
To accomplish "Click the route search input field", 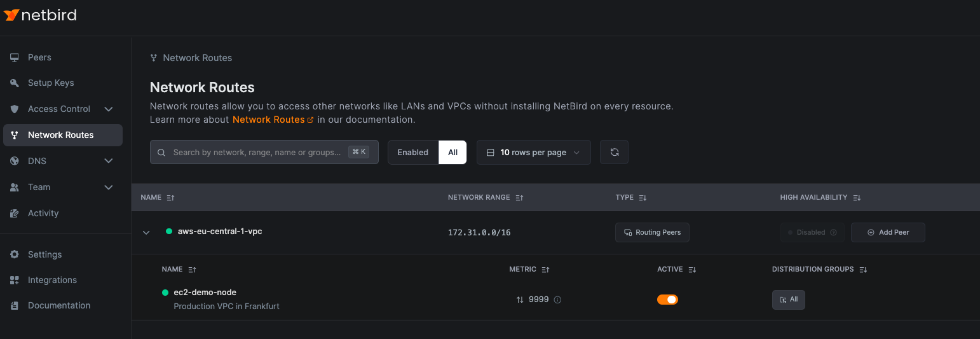I will 257,153.
